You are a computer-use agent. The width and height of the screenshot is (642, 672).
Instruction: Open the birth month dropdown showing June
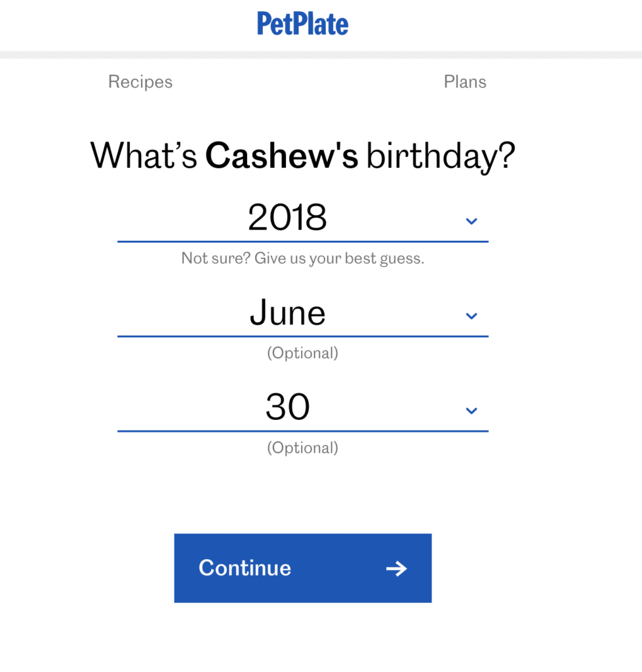[287, 313]
